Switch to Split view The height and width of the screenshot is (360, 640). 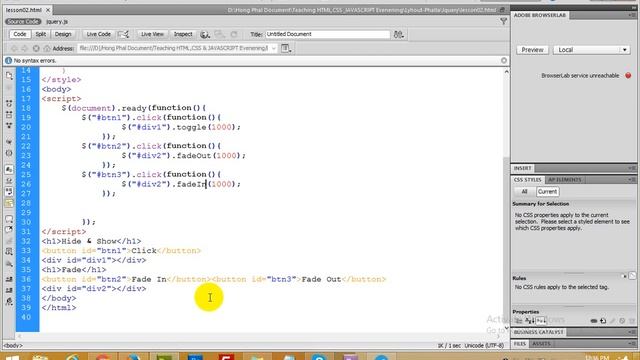point(40,34)
